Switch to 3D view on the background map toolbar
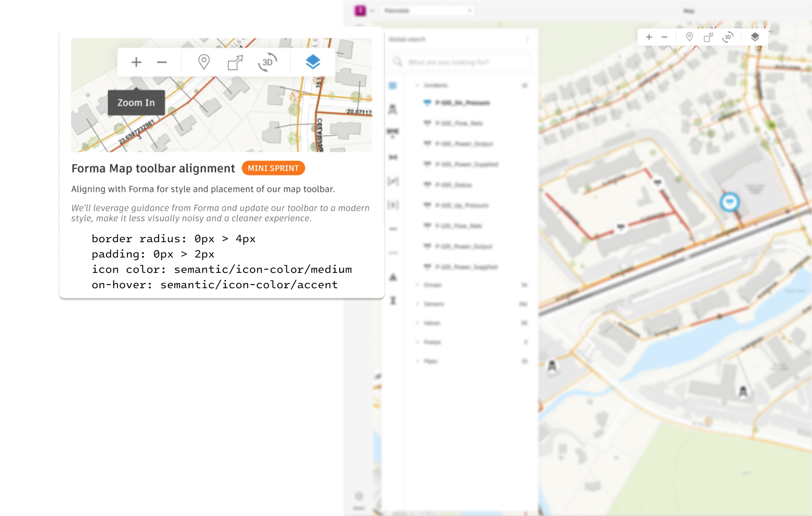This screenshot has height=516, width=812. click(728, 37)
